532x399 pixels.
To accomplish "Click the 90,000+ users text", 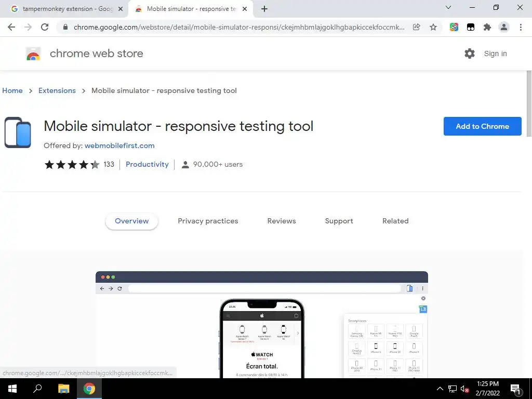I will [218, 165].
